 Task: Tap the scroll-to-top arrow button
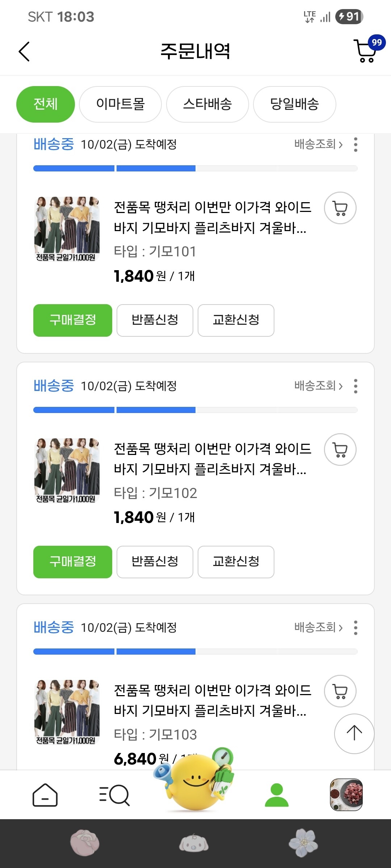coord(354,734)
